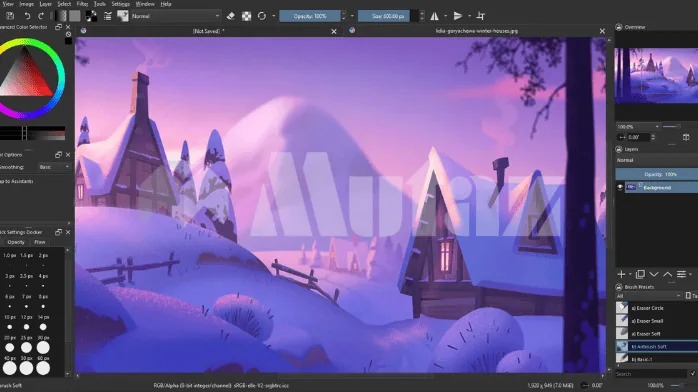
Task: Open the add-layer type dropdown arrow
Action: click(x=630, y=274)
